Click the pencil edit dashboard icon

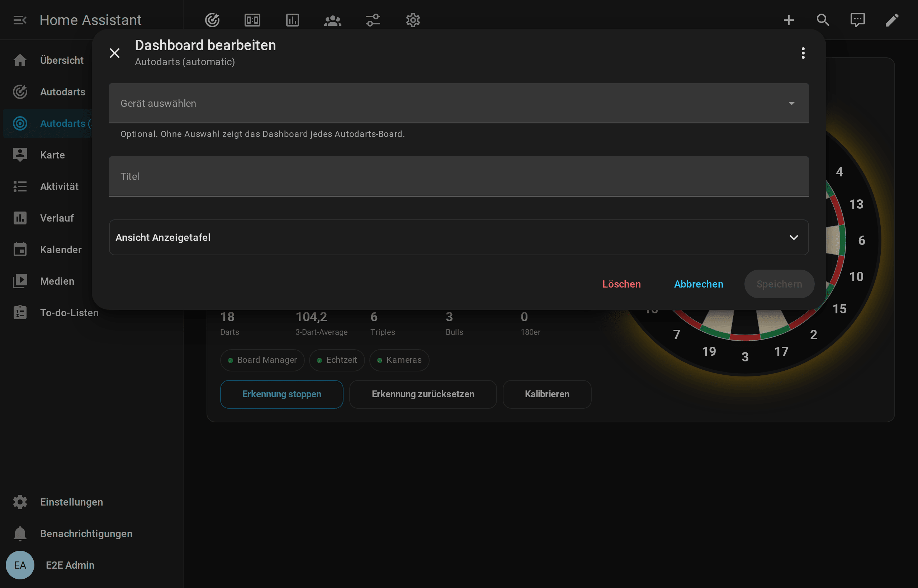click(x=892, y=20)
